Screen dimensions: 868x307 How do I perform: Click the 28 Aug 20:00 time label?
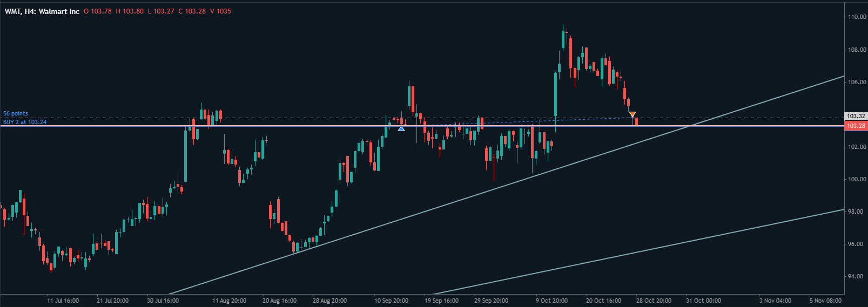[329, 301]
